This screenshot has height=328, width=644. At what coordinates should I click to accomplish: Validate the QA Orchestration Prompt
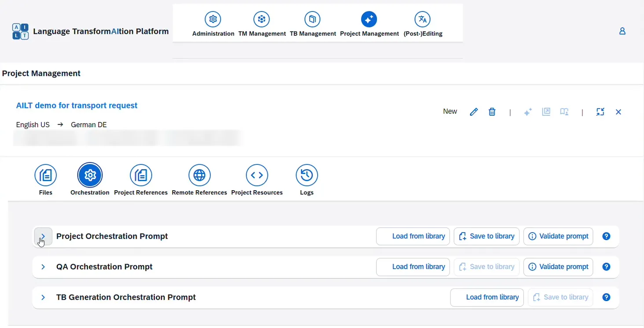tap(558, 267)
